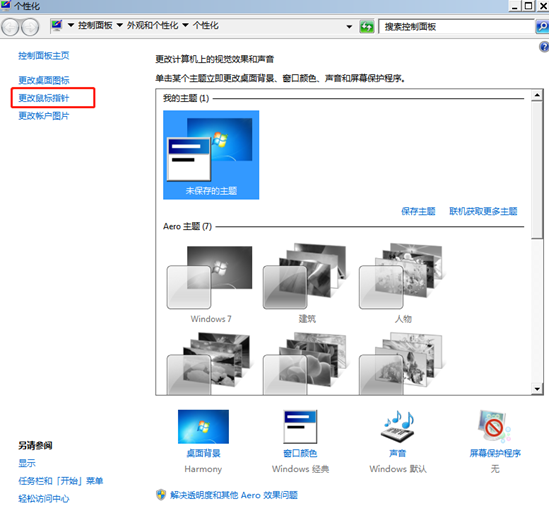Click the 无 label under 屏幕保护程序
The image size is (549, 518).
pyautogui.click(x=495, y=469)
